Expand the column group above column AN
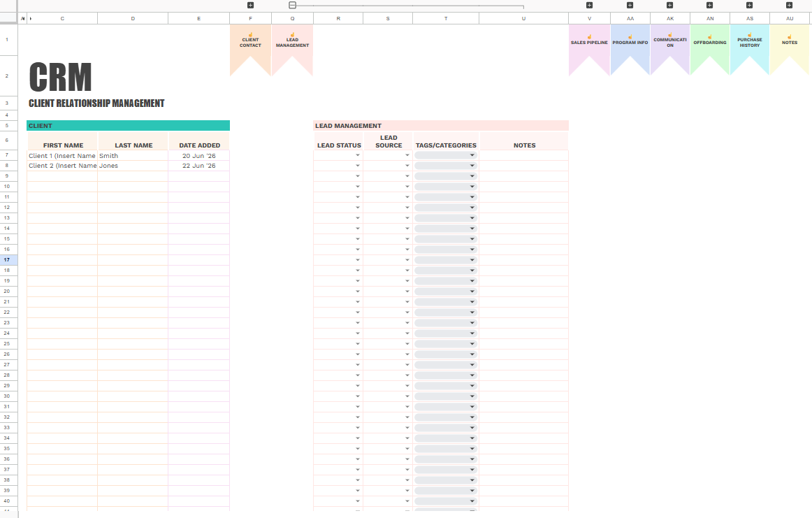The image size is (812, 518). pyautogui.click(x=709, y=5)
